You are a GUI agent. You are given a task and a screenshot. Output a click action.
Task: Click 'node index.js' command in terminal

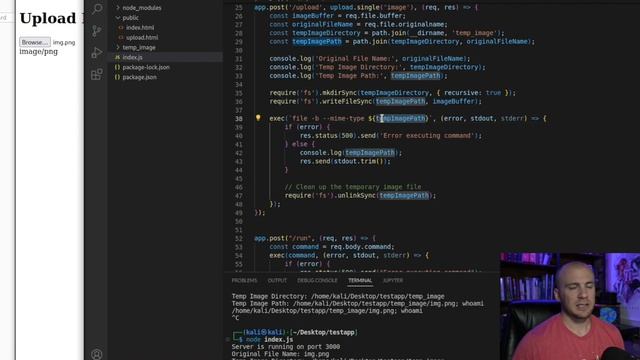tap(270, 340)
